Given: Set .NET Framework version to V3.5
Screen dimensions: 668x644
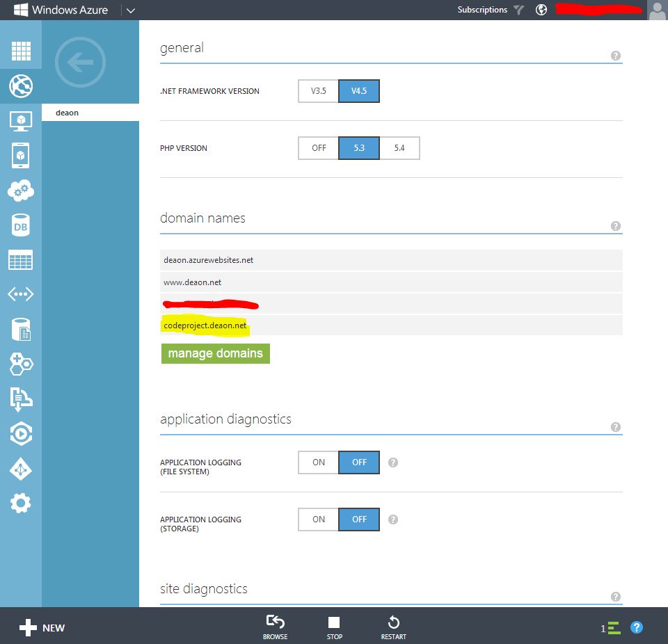Looking at the screenshot, I should pos(318,91).
